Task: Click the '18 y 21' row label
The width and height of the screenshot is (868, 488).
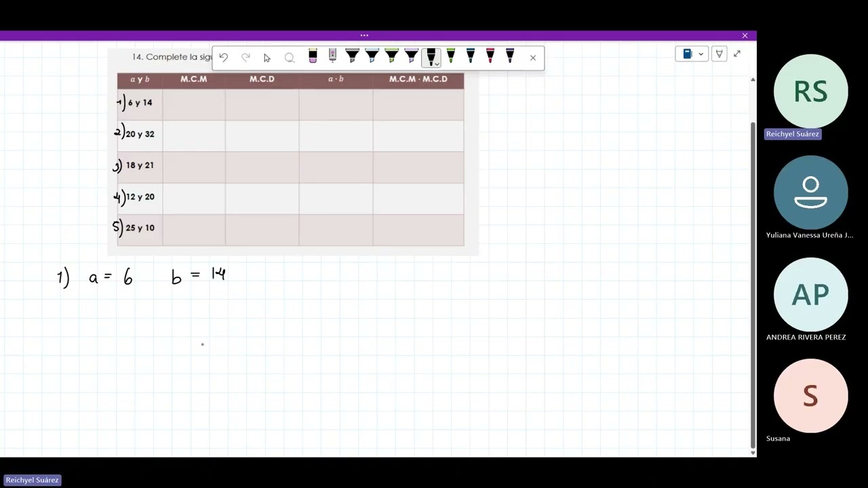Action: pos(140,165)
